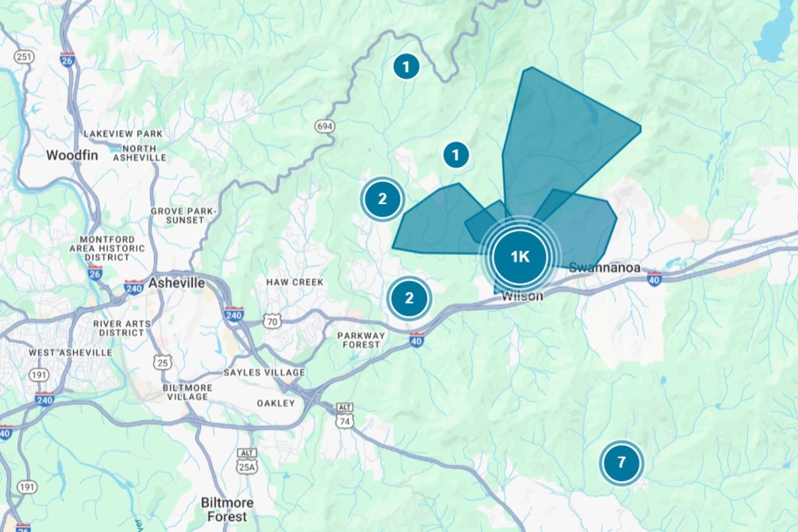The image size is (798, 532).
Task: Select the outage marker labeled 7
Action: (x=621, y=462)
